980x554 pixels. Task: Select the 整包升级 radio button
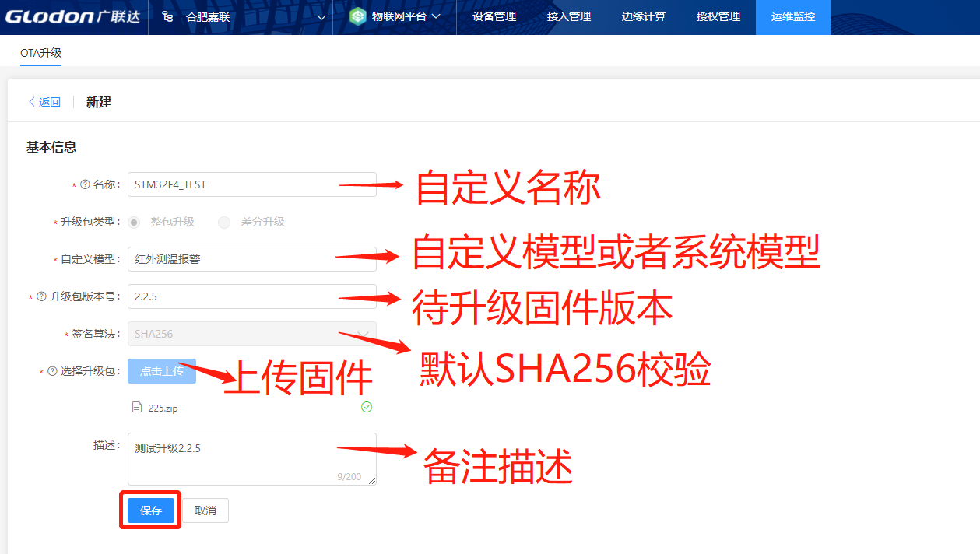point(134,223)
